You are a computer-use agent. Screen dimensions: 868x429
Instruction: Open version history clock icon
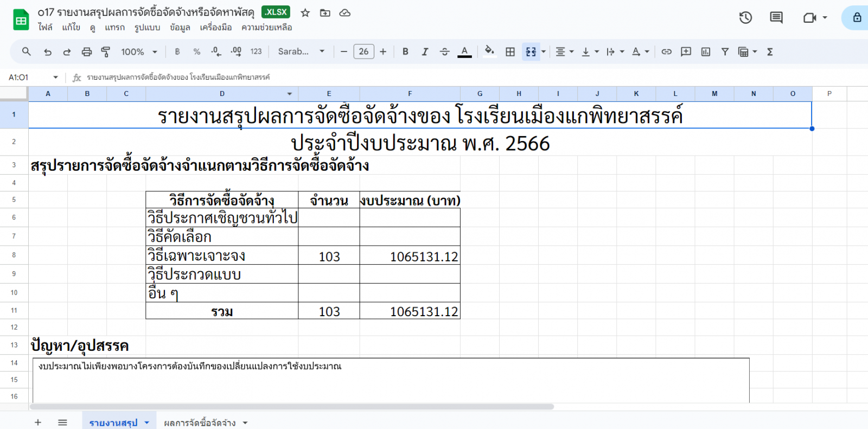tap(745, 18)
